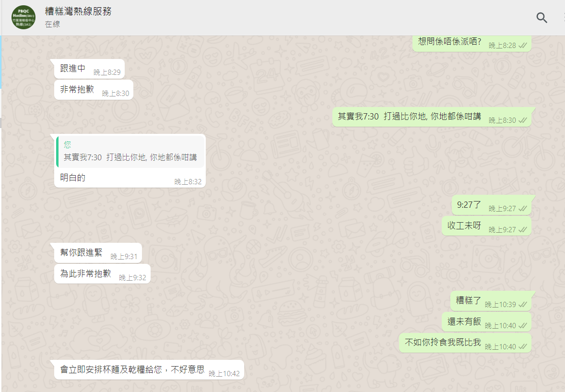Click the 晚上10:42 timestamp
Image resolution: width=565 pixels, height=392 pixels.
point(224,374)
